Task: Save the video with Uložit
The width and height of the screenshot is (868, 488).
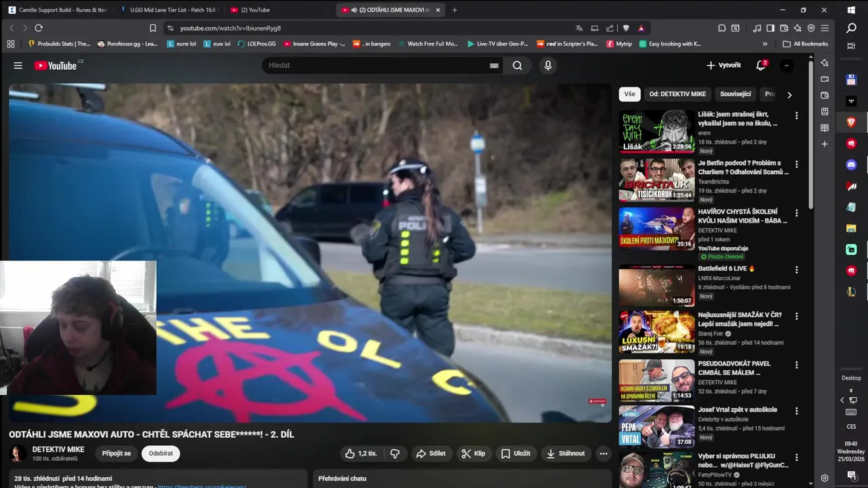Action: pyautogui.click(x=515, y=453)
